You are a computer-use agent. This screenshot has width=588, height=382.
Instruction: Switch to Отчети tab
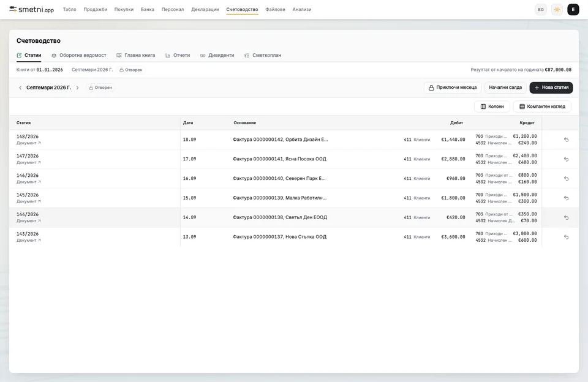[x=178, y=55]
